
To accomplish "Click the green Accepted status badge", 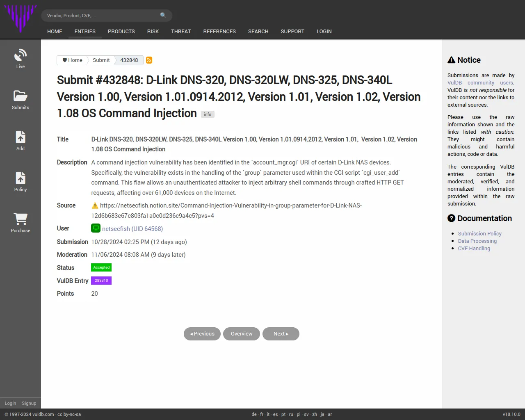I will pyautogui.click(x=101, y=267).
